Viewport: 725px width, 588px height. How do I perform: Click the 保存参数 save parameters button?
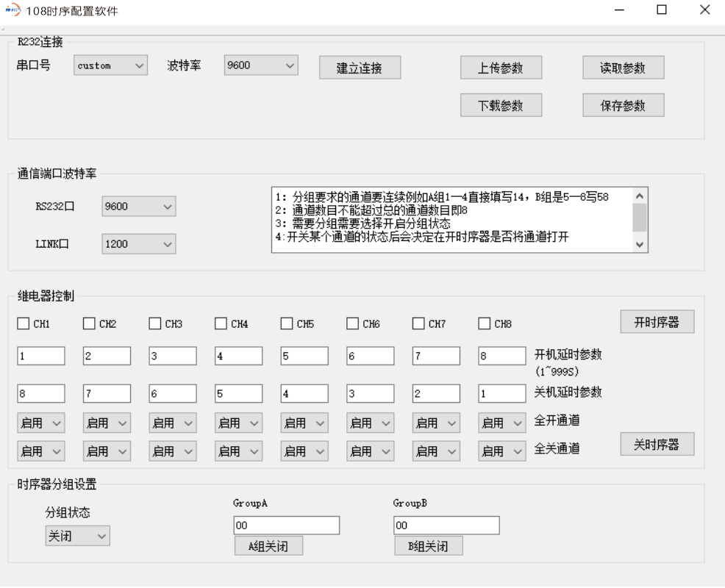coord(623,104)
